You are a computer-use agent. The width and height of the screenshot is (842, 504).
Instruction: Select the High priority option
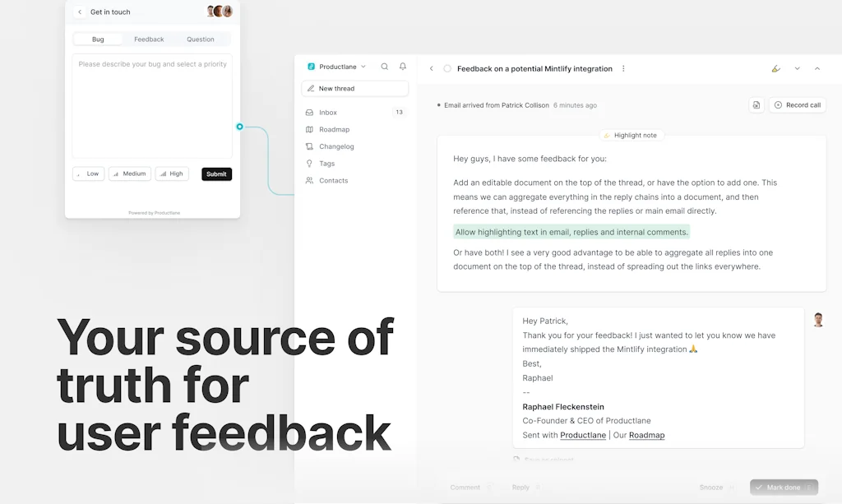(172, 173)
